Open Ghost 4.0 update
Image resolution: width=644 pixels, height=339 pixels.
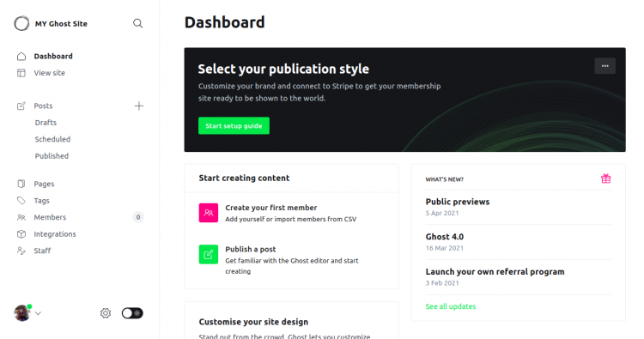click(x=445, y=237)
